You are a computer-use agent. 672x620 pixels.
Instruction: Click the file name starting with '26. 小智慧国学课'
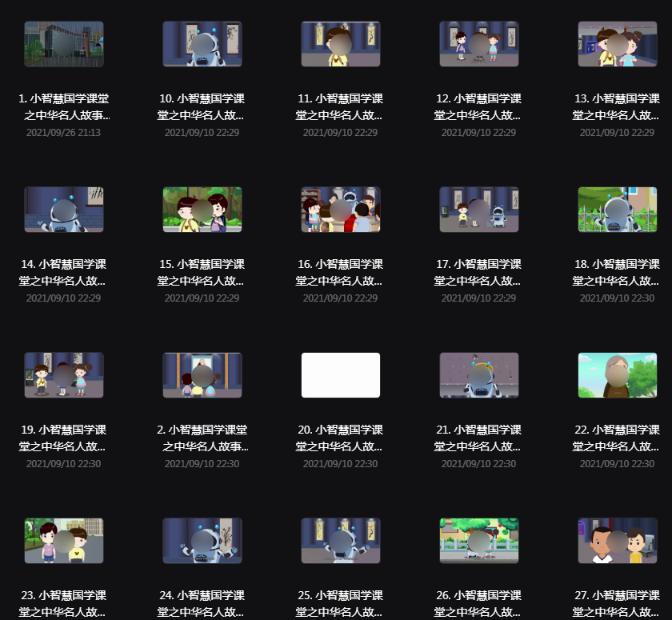pyautogui.click(x=478, y=604)
